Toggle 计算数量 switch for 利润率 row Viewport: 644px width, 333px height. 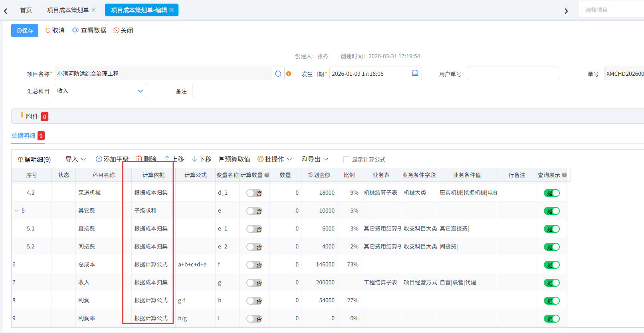pos(254,319)
